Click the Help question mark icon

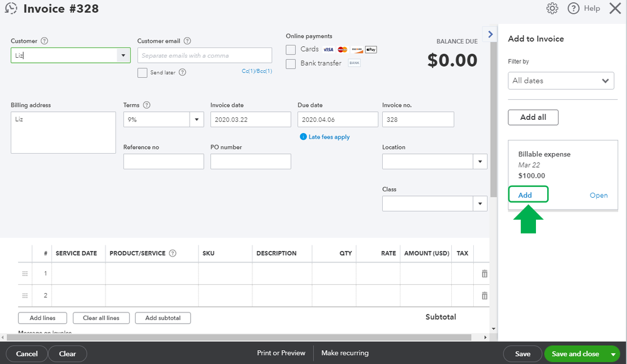[574, 8]
